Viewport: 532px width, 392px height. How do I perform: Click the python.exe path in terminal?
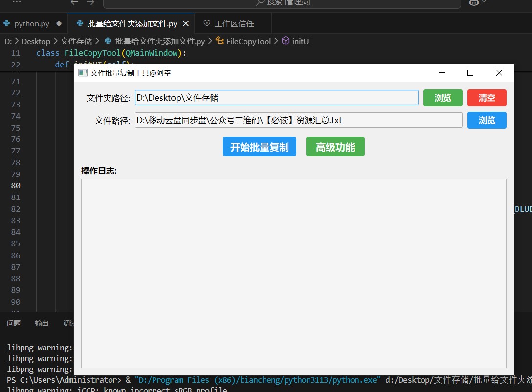pyautogui.click(x=258, y=380)
